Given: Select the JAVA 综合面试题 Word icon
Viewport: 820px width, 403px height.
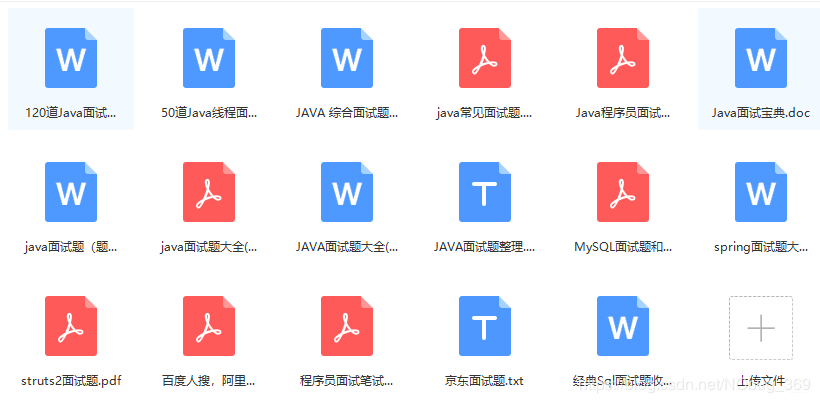Looking at the screenshot, I should point(347,58).
